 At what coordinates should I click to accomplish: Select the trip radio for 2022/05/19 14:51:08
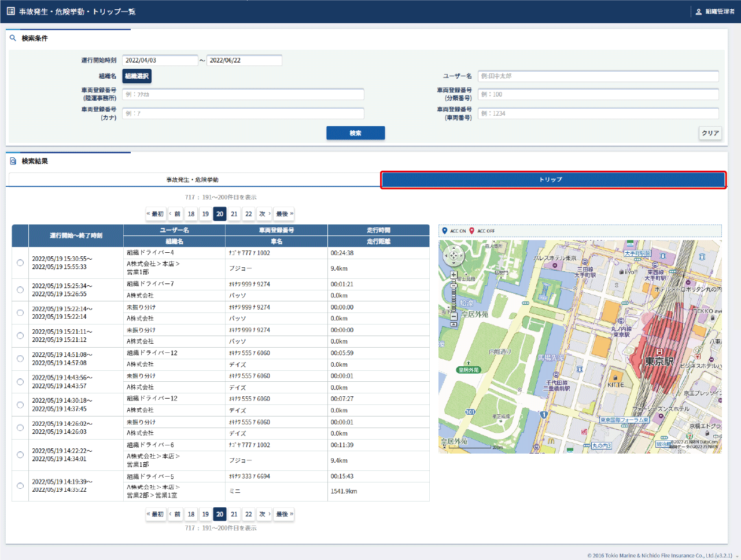[x=20, y=359]
